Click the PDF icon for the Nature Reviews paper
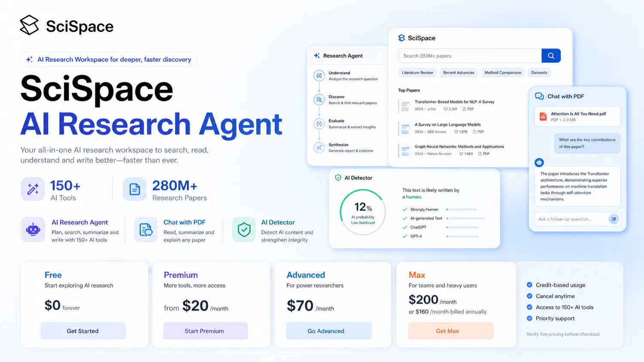This screenshot has width=644, height=362. point(480,154)
